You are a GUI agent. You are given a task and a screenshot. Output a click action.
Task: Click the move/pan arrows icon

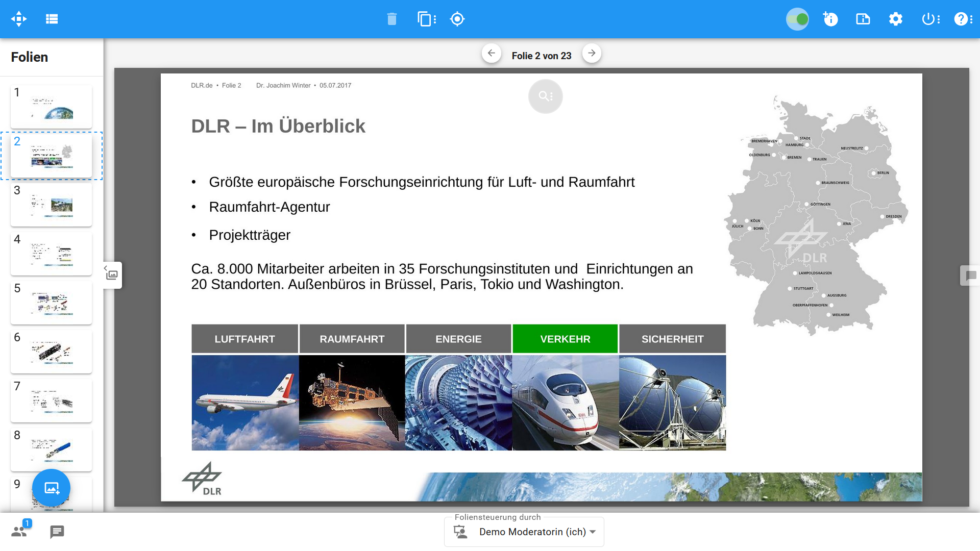pyautogui.click(x=19, y=19)
